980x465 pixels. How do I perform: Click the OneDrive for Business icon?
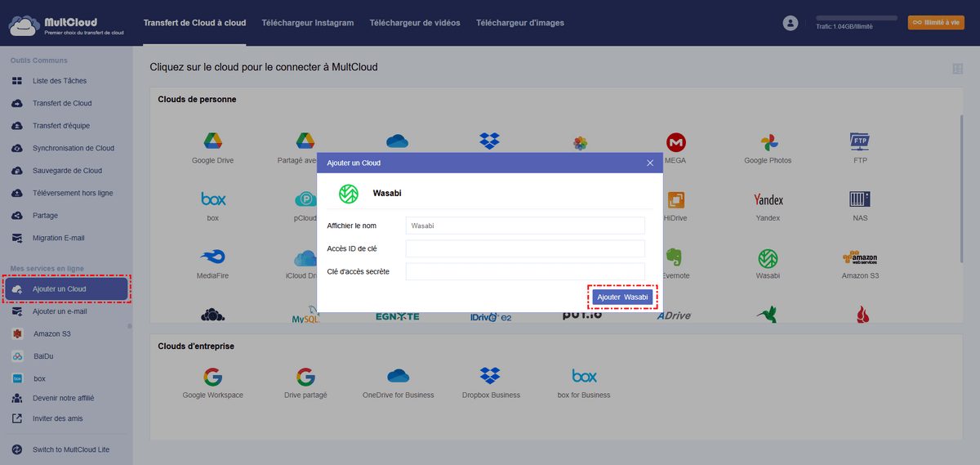coord(398,376)
